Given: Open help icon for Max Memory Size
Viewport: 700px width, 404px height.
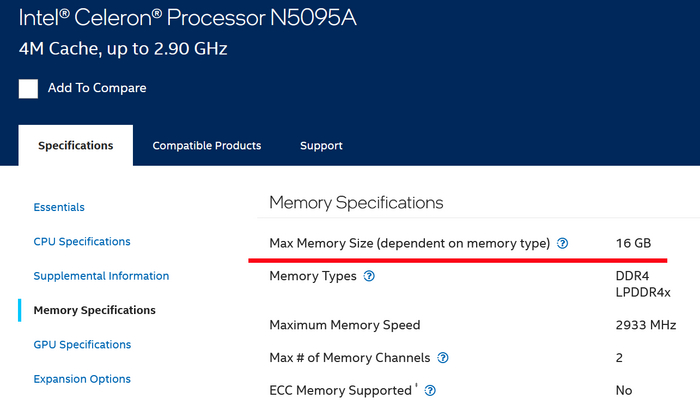Looking at the screenshot, I should [563, 243].
